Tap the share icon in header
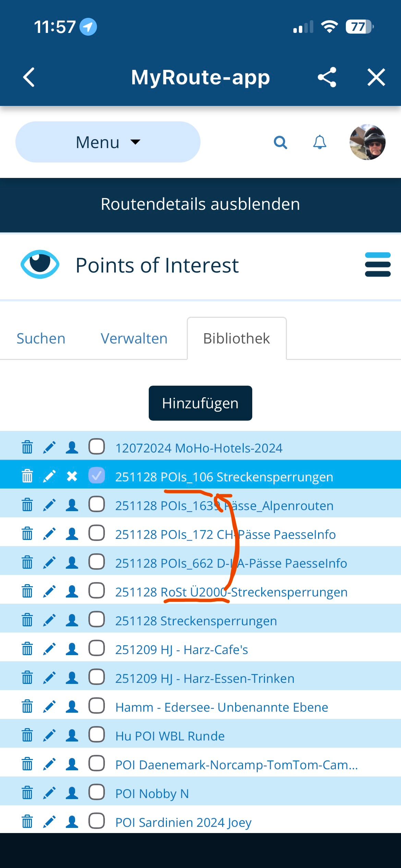The width and height of the screenshot is (401, 868). pyautogui.click(x=327, y=77)
